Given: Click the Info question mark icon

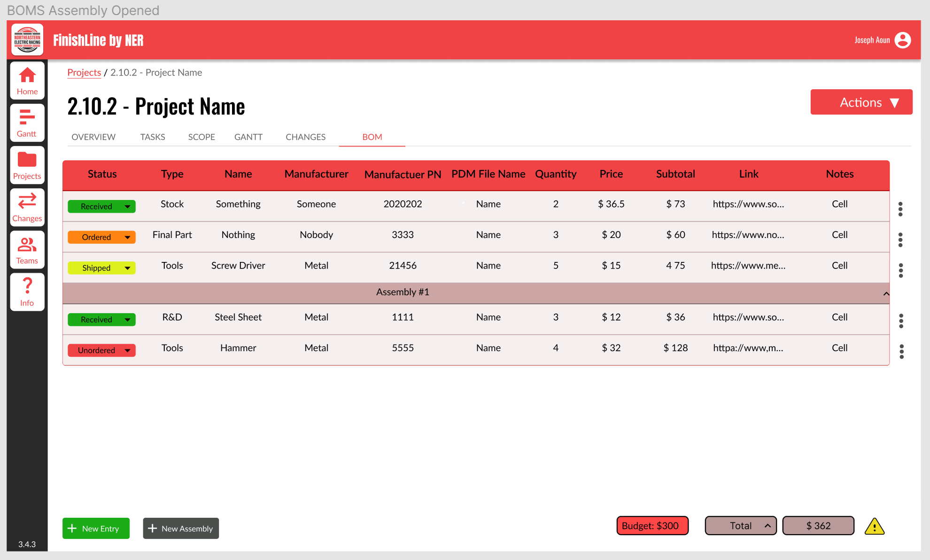Looking at the screenshot, I should pos(27,290).
